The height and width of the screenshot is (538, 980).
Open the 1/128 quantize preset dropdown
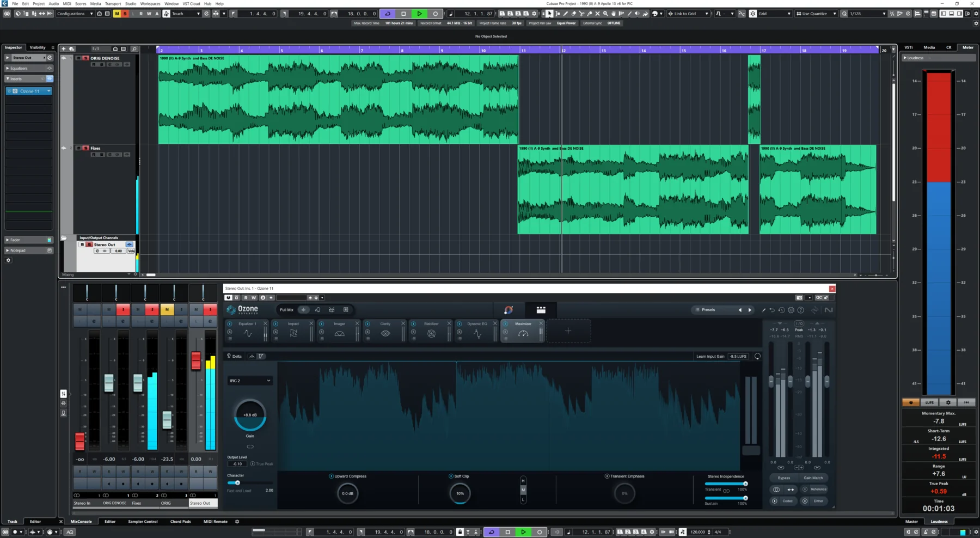[x=867, y=14]
